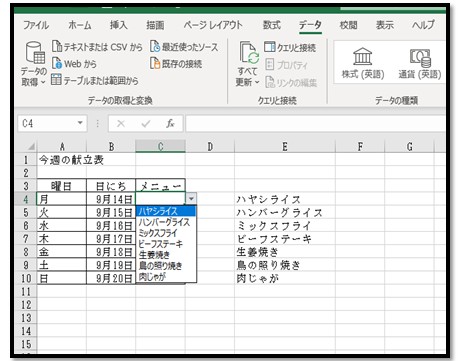The width and height of the screenshot is (461, 361).
Task: Select the データ tab
Action: [x=310, y=25]
